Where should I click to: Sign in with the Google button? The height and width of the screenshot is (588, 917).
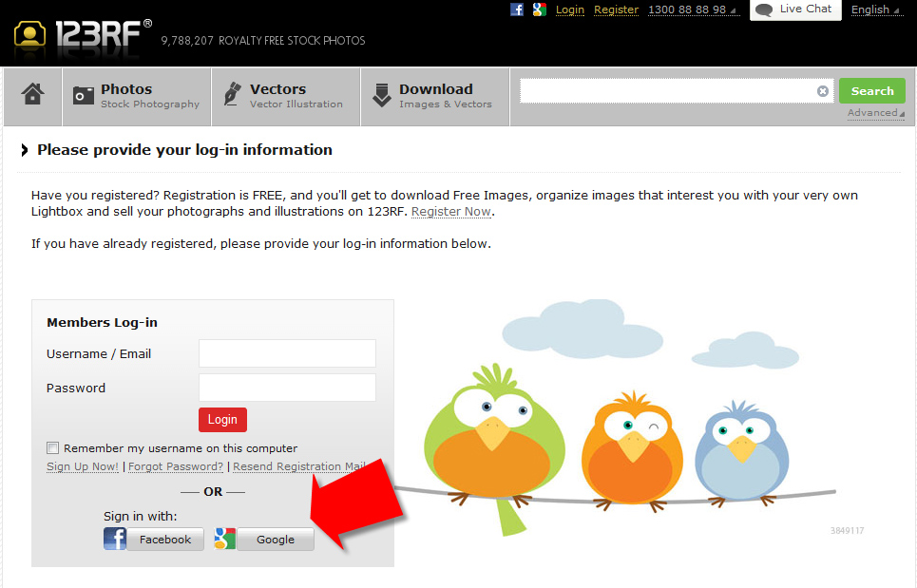coord(276,539)
